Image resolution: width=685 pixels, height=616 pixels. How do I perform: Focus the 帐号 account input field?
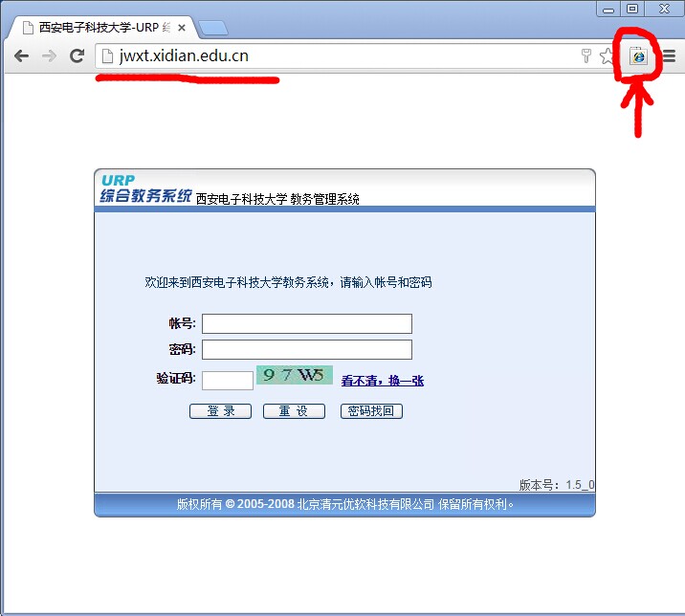click(x=306, y=324)
